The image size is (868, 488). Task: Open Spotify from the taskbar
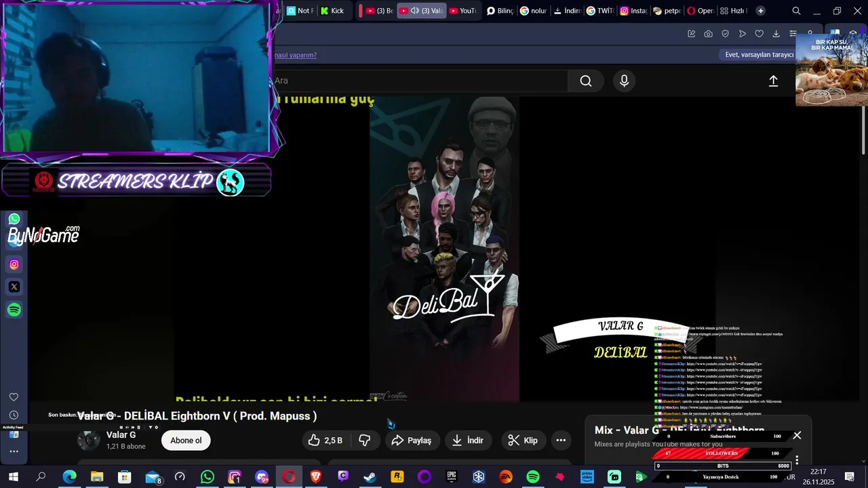[x=533, y=477]
